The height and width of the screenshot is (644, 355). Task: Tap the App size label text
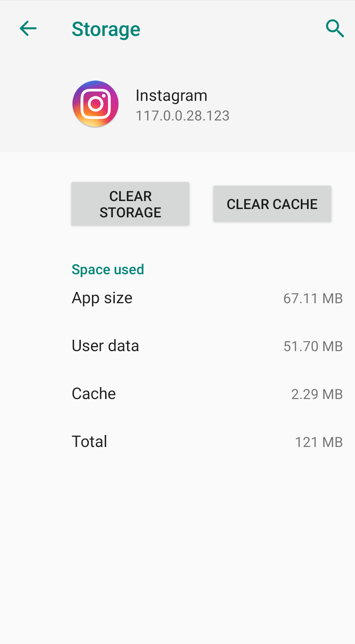(x=102, y=298)
